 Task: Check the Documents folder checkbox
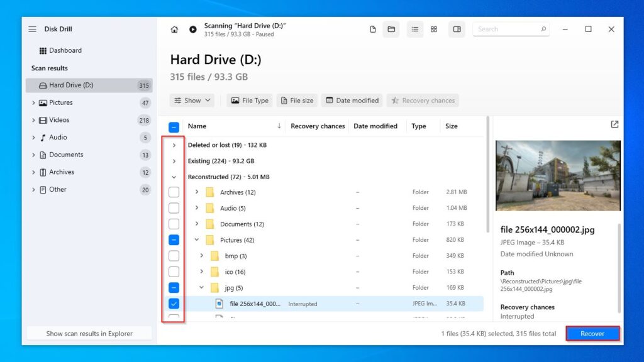(x=174, y=224)
